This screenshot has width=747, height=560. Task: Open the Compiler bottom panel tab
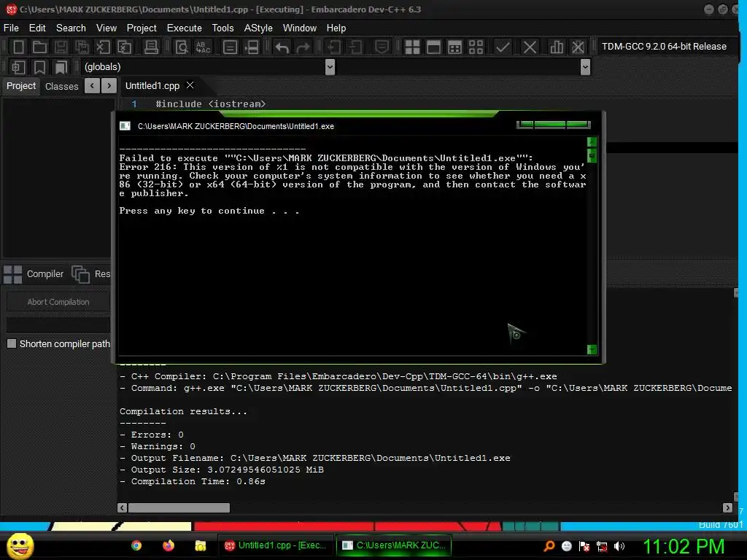pos(34,274)
